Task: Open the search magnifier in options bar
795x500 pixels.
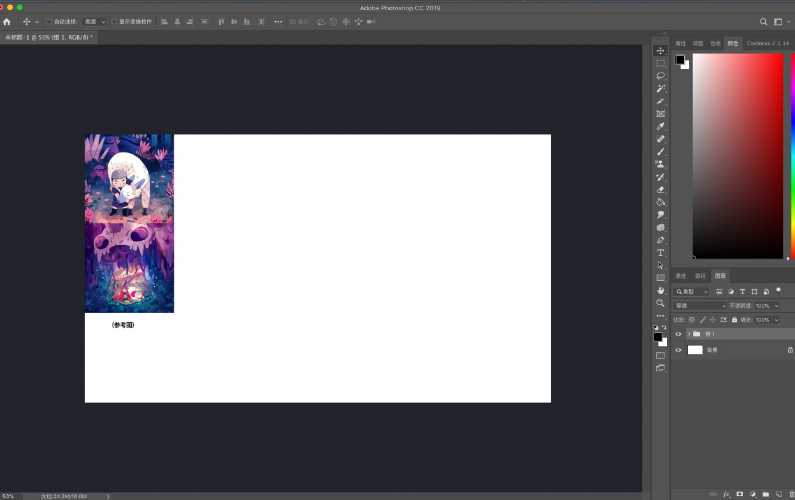Action: coord(763,22)
